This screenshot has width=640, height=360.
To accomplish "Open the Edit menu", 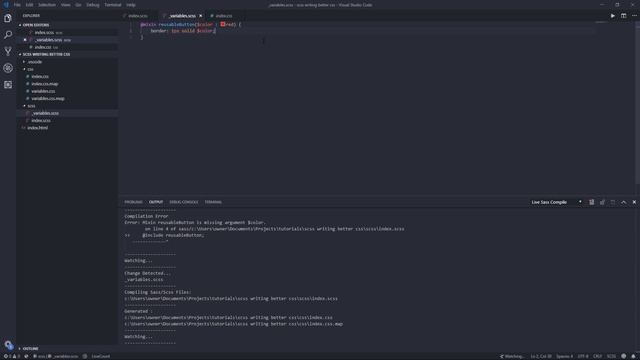I will click(x=29, y=5).
